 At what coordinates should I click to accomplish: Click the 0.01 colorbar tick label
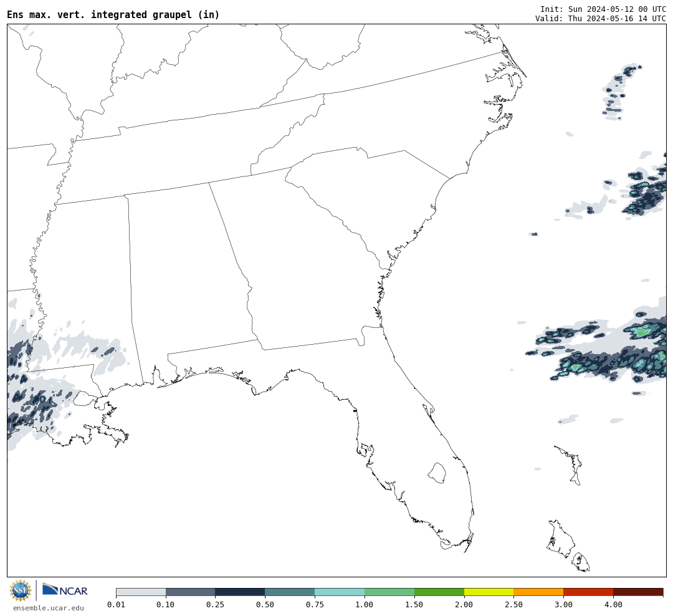[x=116, y=604]
